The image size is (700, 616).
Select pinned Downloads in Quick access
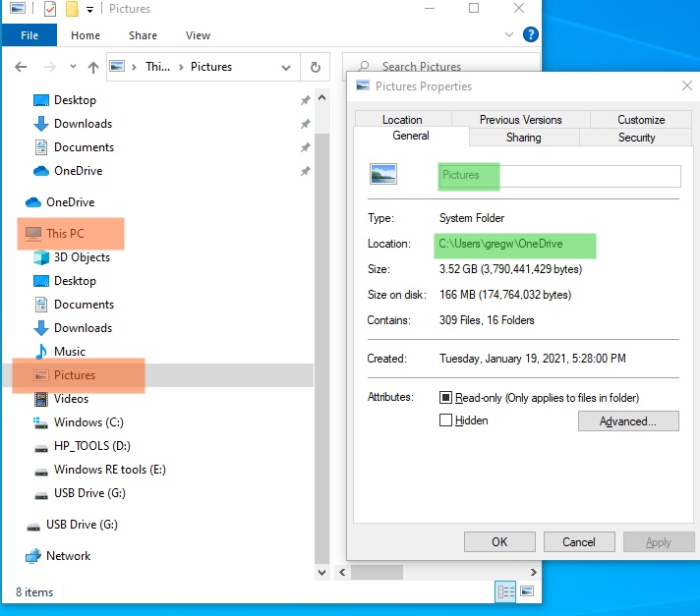(x=83, y=124)
